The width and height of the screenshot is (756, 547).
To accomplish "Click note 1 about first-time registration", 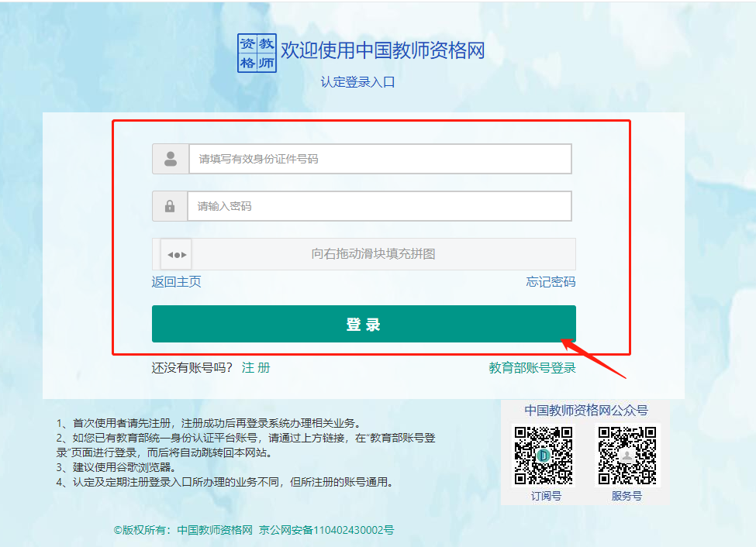I will [x=209, y=423].
